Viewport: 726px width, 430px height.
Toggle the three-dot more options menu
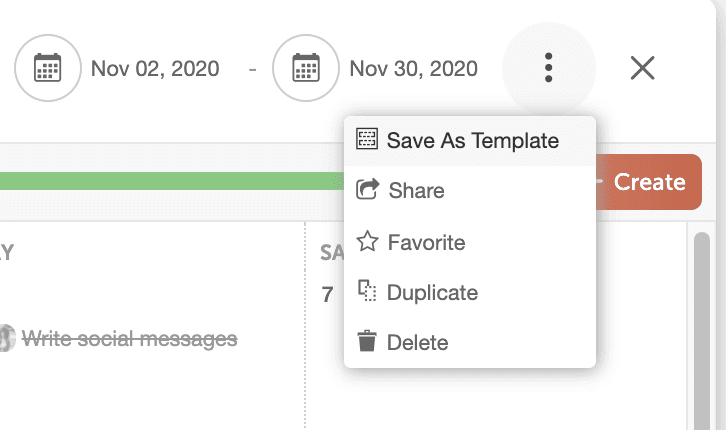click(x=548, y=68)
